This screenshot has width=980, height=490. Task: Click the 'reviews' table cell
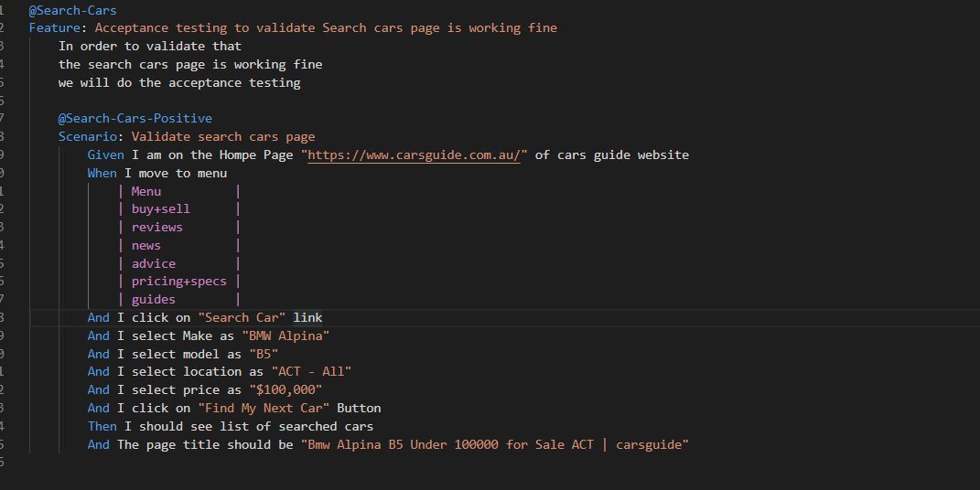coord(156,228)
